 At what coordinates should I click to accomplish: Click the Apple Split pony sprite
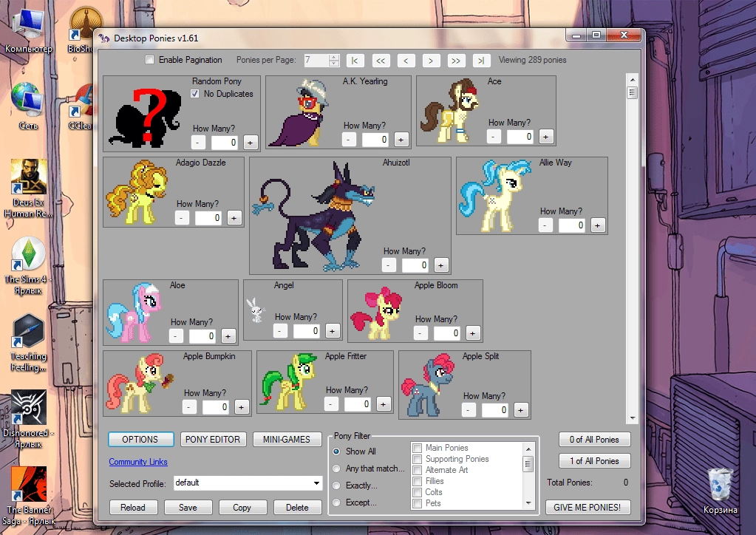click(x=428, y=385)
